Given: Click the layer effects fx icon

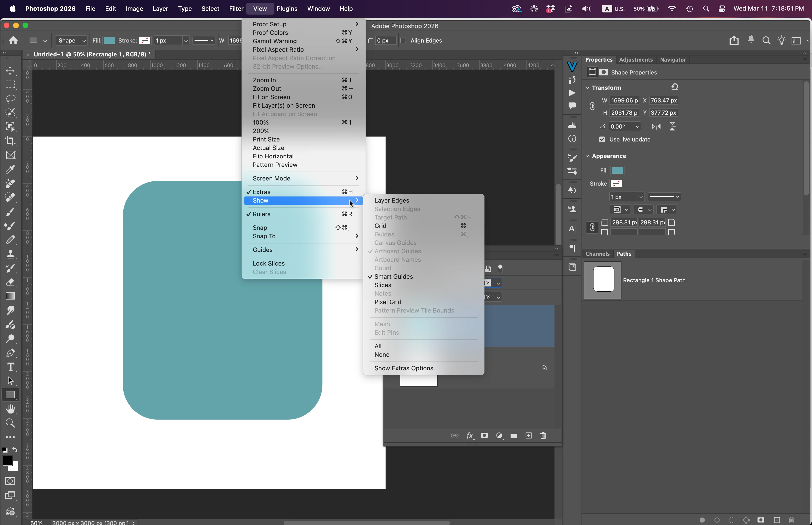Looking at the screenshot, I should coord(469,436).
